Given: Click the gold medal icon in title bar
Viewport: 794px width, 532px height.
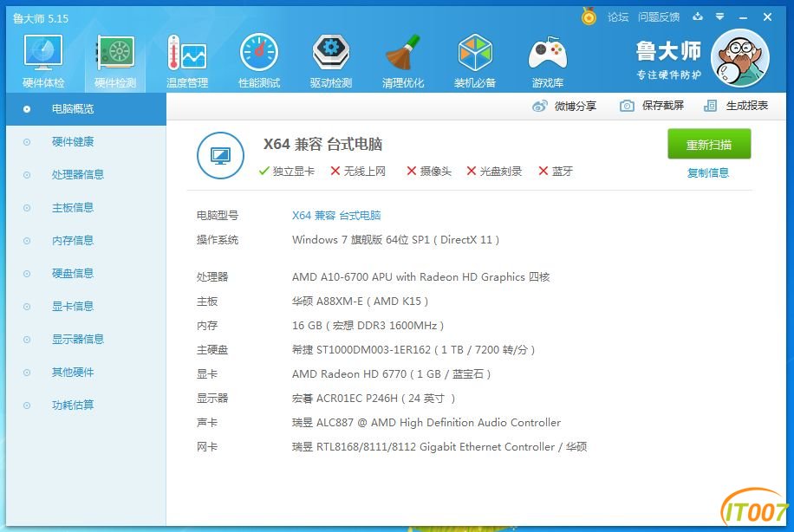Looking at the screenshot, I should coord(589,16).
